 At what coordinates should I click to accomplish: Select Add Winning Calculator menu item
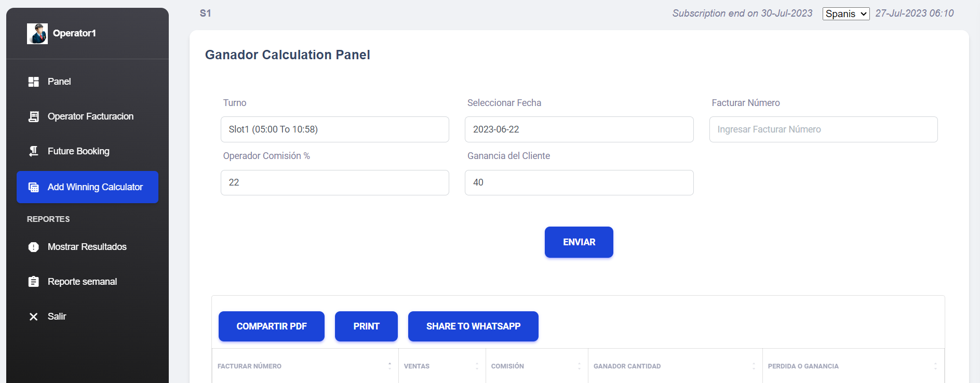tap(87, 187)
